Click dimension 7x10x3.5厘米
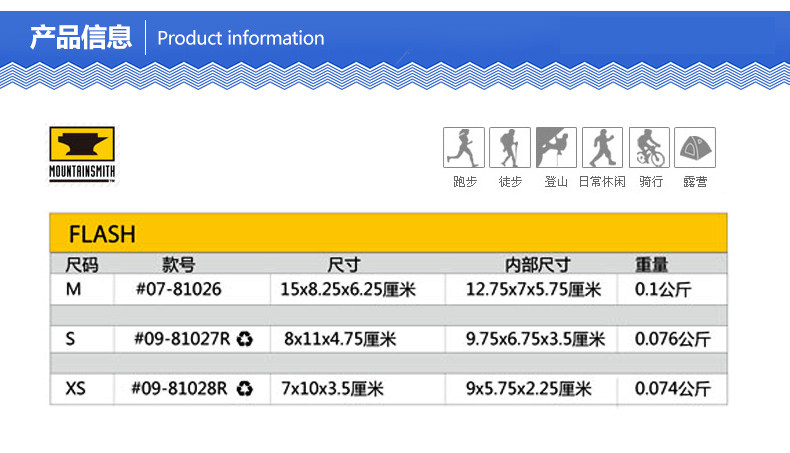The height and width of the screenshot is (453, 790). [333, 389]
